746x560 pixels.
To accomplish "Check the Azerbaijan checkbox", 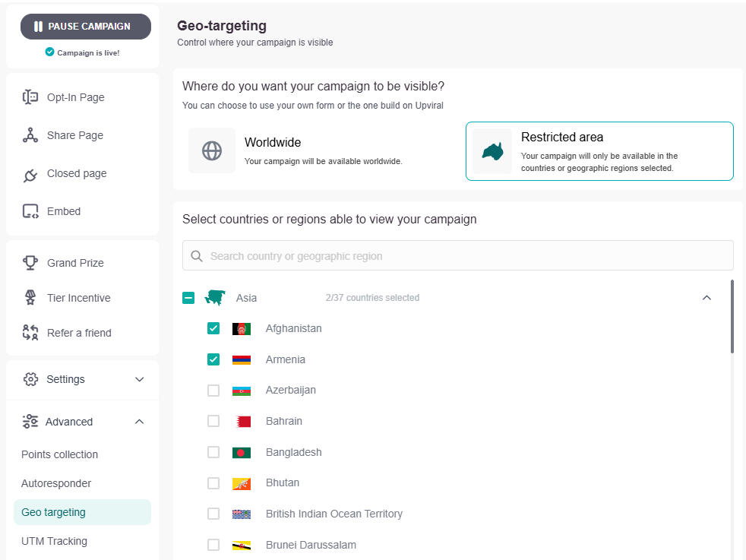I will (x=213, y=390).
